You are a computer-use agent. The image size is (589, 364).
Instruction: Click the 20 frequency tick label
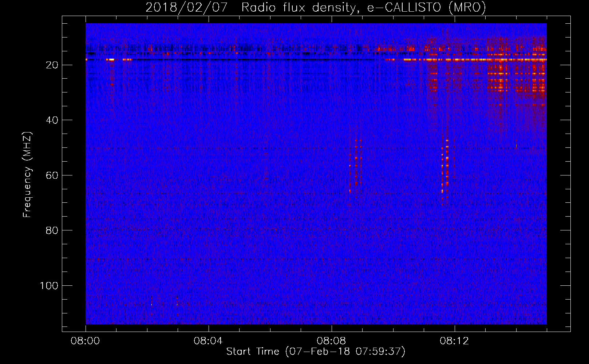pos(52,65)
